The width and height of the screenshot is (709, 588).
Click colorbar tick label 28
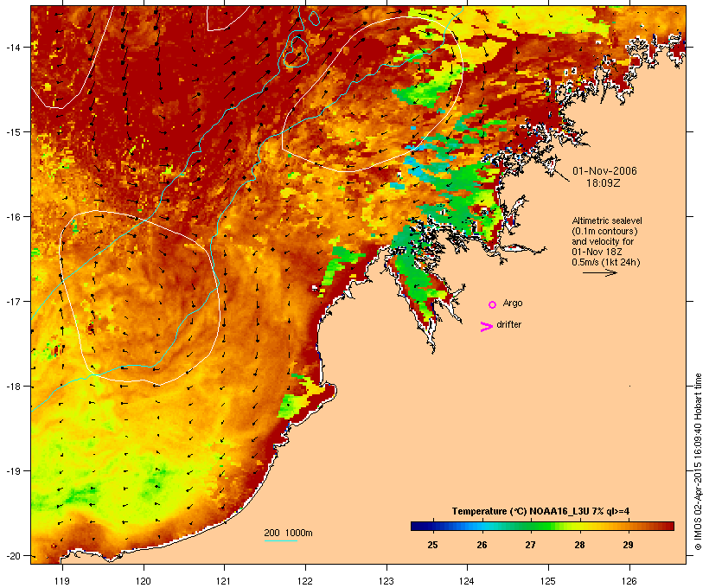click(x=579, y=545)
